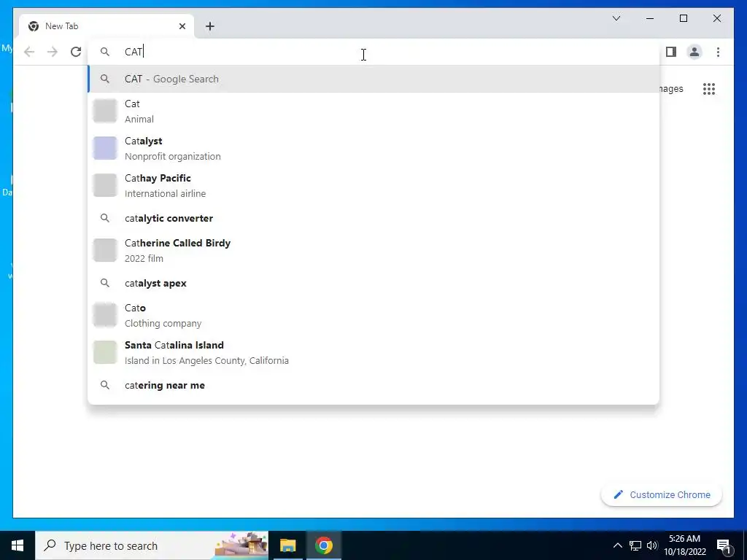Click magnifier icon beside catalyst apex
The image size is (747, 560).
105,283
